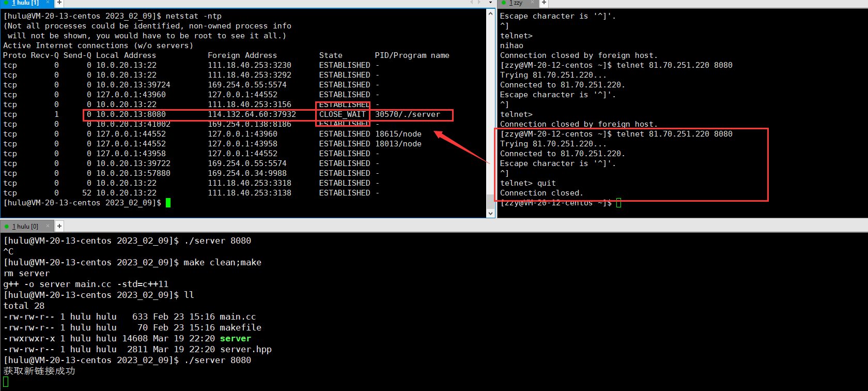Viewport: 868px width, 391px height.
Task: Click scrollbar down arrow in netstat terminal pane
Action: [491, 213]
